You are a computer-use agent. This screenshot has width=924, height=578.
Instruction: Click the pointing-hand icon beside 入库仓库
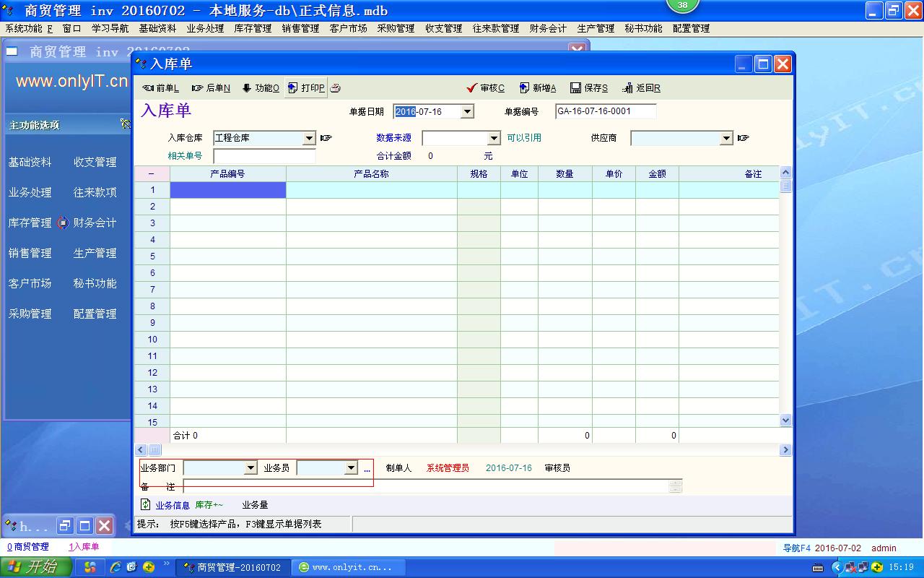pos(326,138)
